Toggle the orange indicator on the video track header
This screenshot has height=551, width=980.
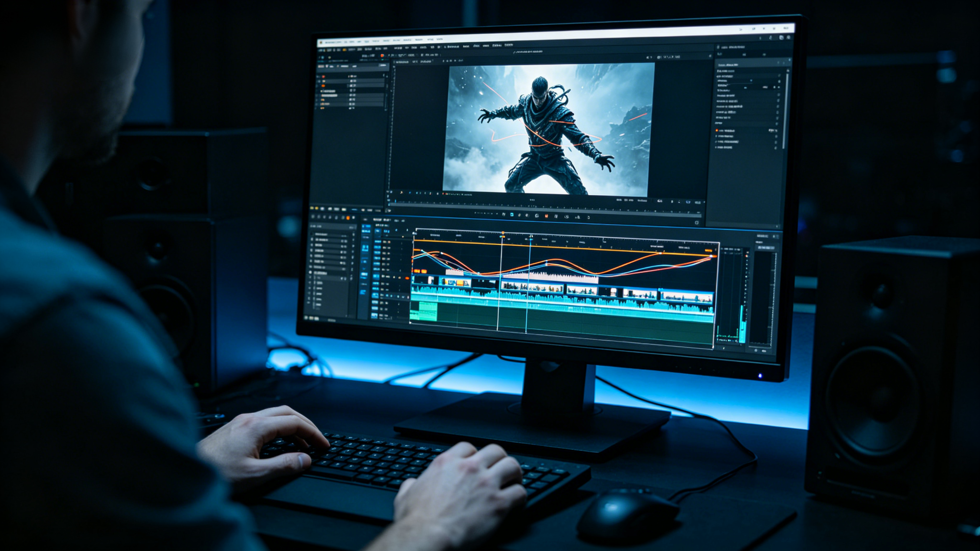click(x=407, y=278)
